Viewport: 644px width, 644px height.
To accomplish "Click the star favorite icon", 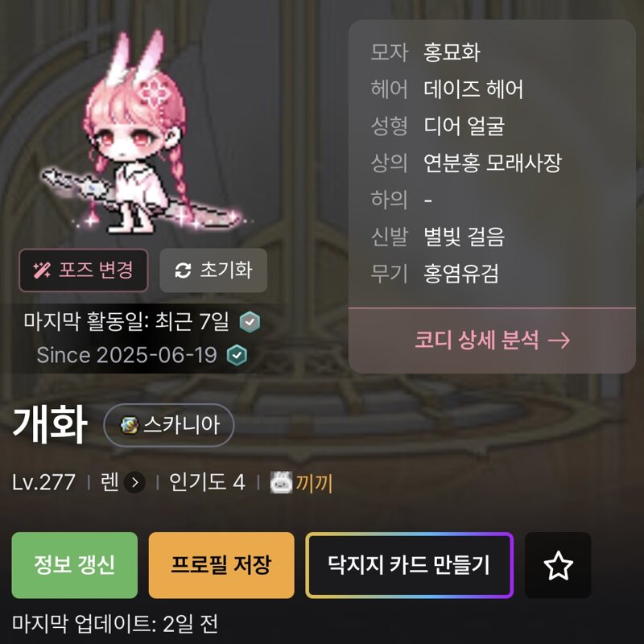I will tap(558, 565).
